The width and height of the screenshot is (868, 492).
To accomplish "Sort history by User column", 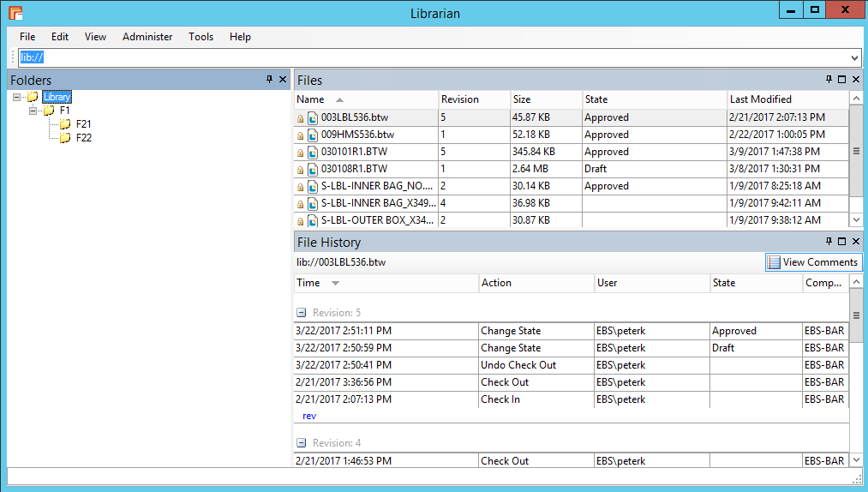I will point(652,283).
